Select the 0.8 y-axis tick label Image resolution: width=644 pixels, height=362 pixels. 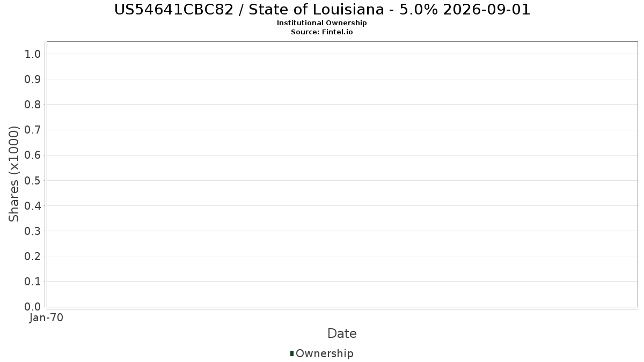pyautogui.click(x=33, y=105)
